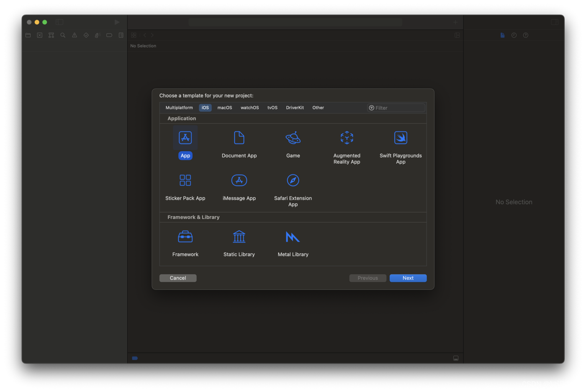Choose the iMessage App template
This screenshot has width=586, height=392.
point(239,187)
